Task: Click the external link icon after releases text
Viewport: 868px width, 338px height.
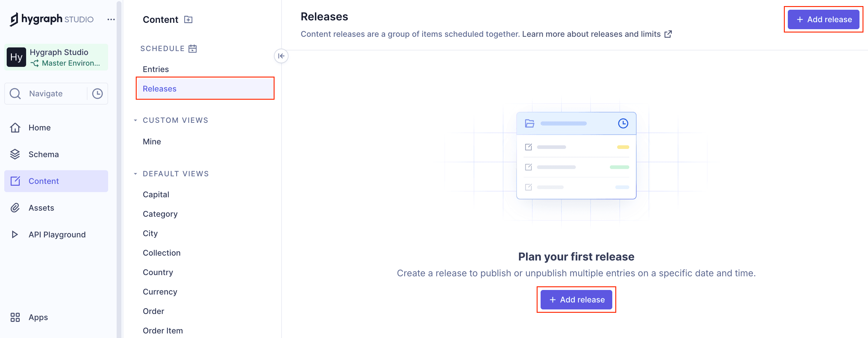Action: (668, 34)
